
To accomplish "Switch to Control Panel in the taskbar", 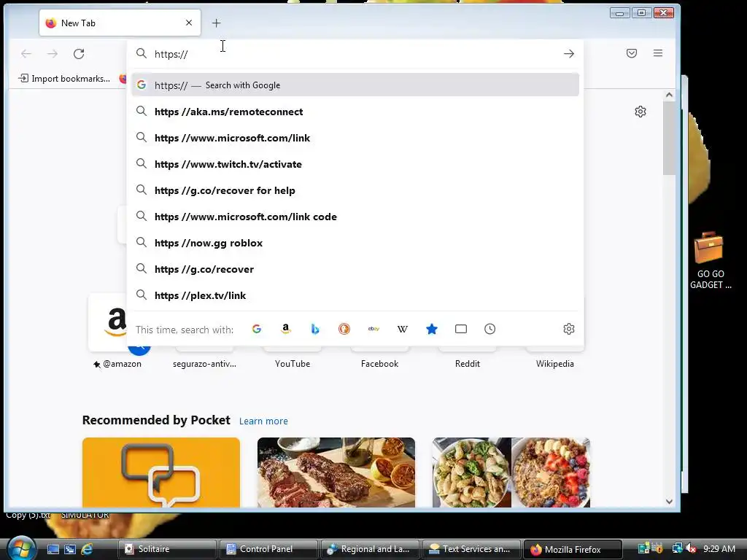I will point(268,549).
